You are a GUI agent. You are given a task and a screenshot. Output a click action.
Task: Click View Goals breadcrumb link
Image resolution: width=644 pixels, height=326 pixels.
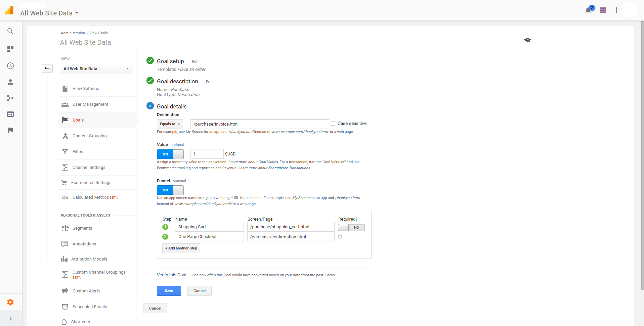click(x=98, y=33)
